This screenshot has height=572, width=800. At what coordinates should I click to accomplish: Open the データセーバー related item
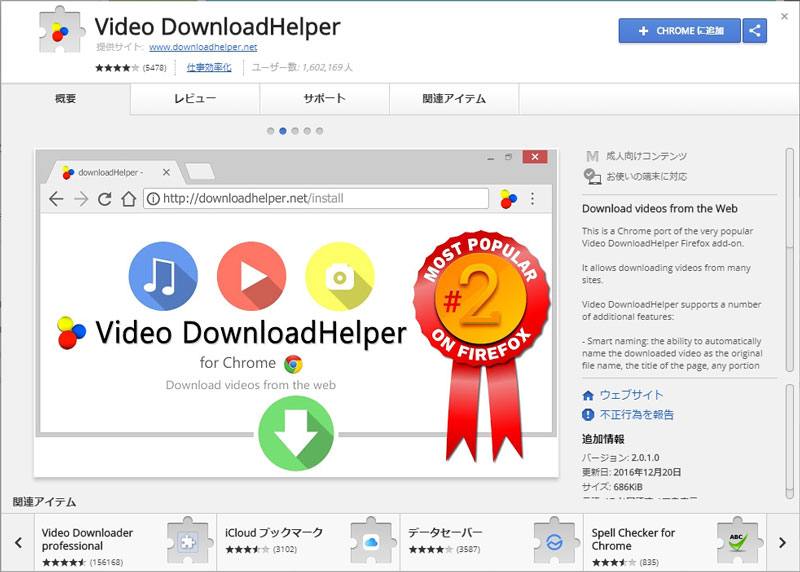(x=491, y=542)
